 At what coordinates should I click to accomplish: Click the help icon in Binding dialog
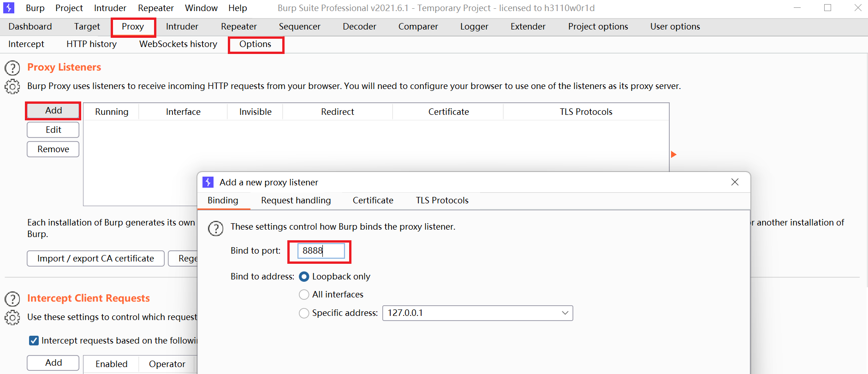[216, 228]
